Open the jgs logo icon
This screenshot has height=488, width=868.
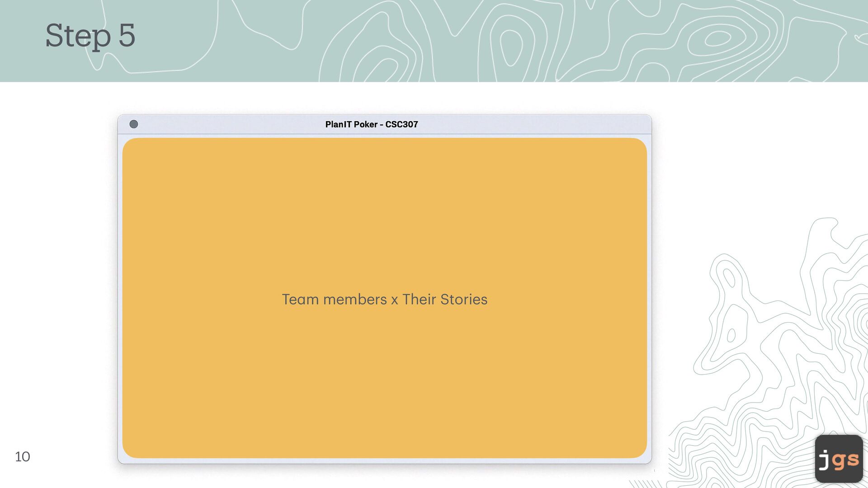[x=839, y=459]
